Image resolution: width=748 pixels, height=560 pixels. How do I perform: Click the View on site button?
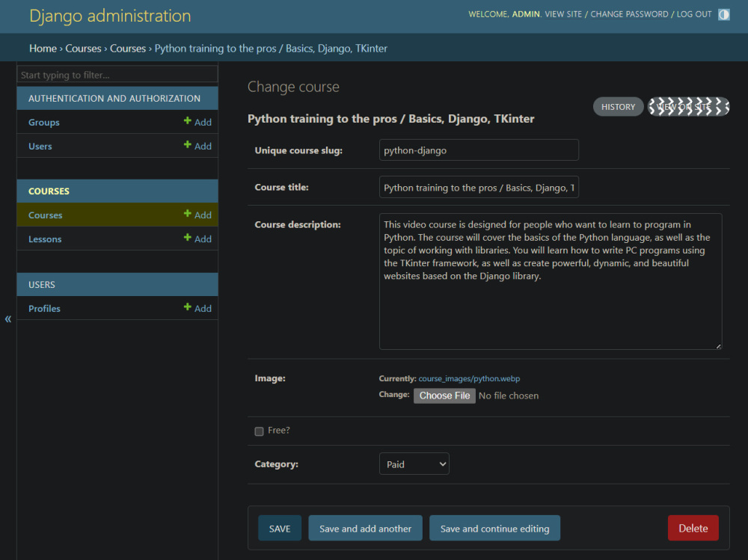688,107
